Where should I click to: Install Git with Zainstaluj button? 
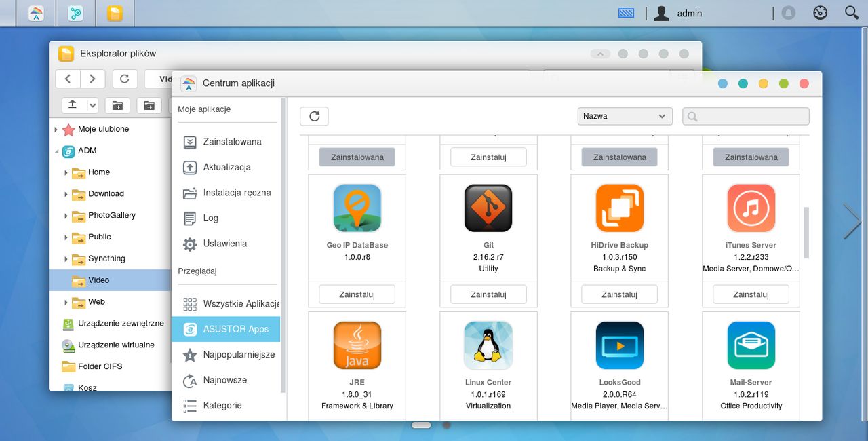point(488,294)
